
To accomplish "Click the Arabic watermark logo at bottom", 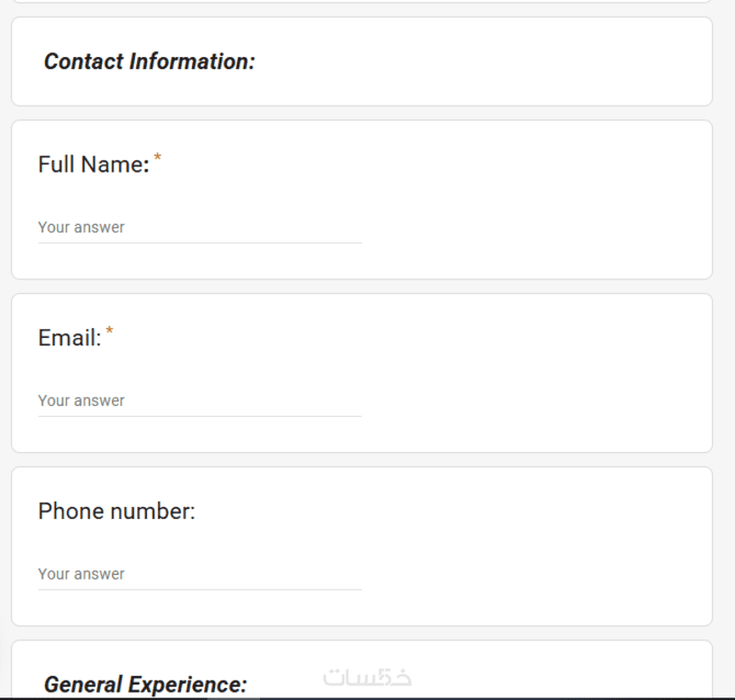I will click(x=367, y=678).
